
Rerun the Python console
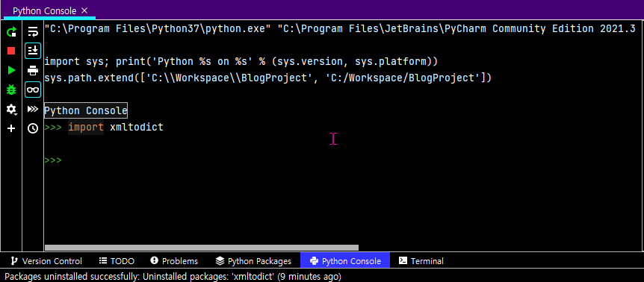pos(11,31)
